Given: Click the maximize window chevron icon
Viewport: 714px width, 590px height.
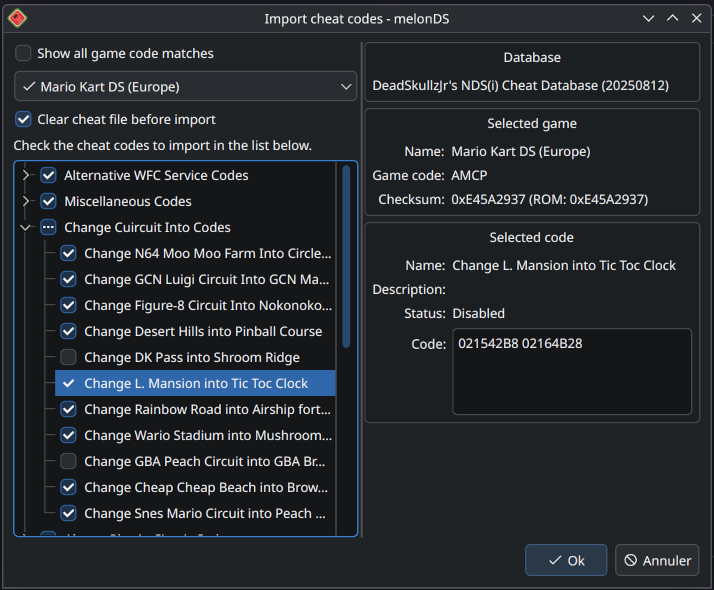Looking at the screenshot, I should tap(672, 18).
